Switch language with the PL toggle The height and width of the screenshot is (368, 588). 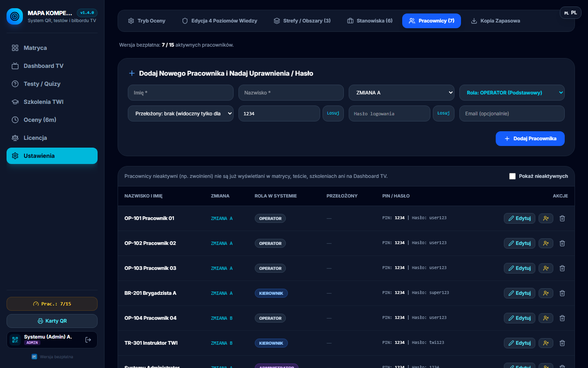coord(570,13)
